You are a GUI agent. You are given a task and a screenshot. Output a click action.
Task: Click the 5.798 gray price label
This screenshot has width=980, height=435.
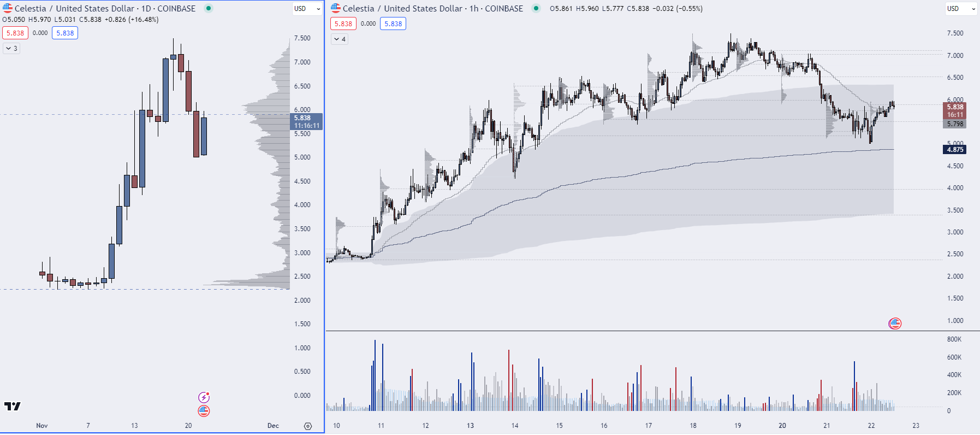click(x=955, y=124)
